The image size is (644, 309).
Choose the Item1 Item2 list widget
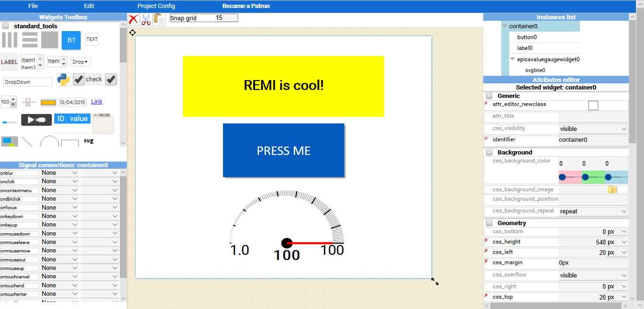click(33, 62)
